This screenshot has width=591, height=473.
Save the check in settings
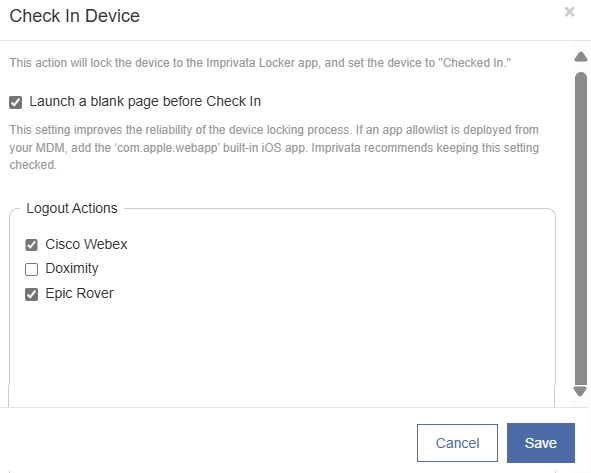(x=540, y=443)
